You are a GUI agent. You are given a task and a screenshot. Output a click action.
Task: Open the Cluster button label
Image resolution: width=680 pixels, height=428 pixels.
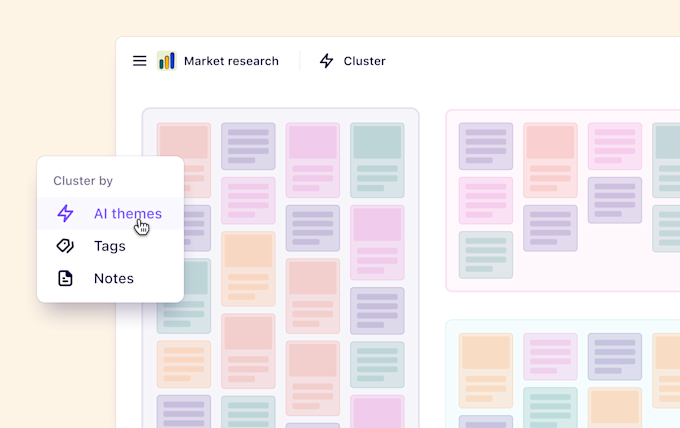364,61
